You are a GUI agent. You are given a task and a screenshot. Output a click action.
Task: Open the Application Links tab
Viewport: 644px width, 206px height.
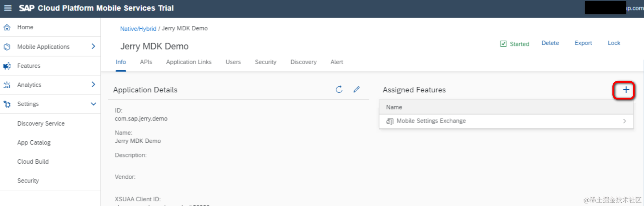(189, 62)
